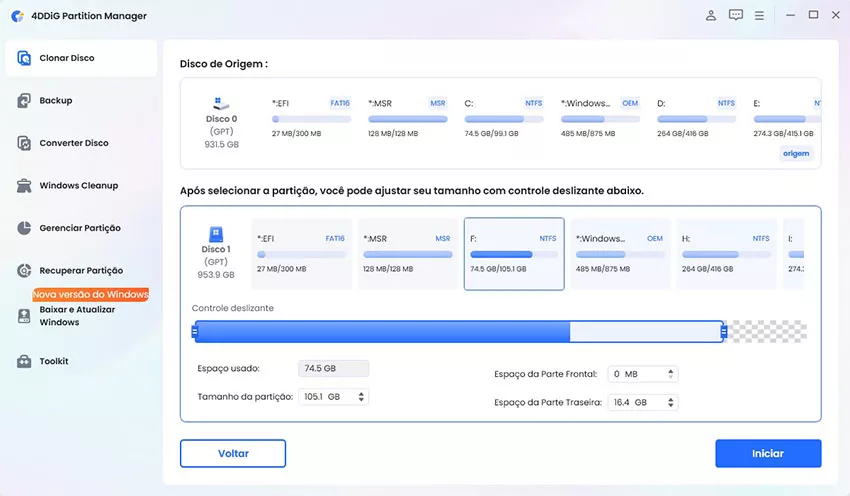Open Recuperar Partição in sidebar

point(81,270)
